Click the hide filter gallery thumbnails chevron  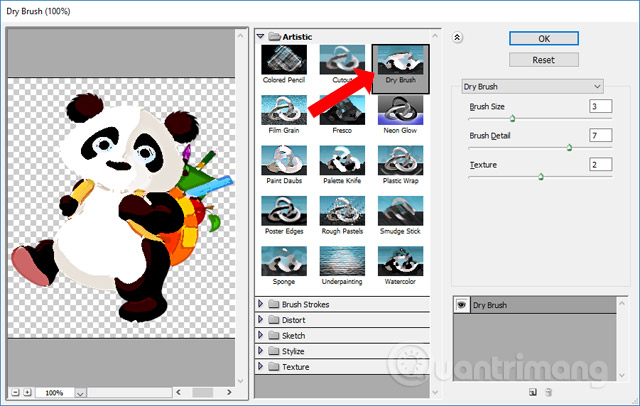[457, 38]
